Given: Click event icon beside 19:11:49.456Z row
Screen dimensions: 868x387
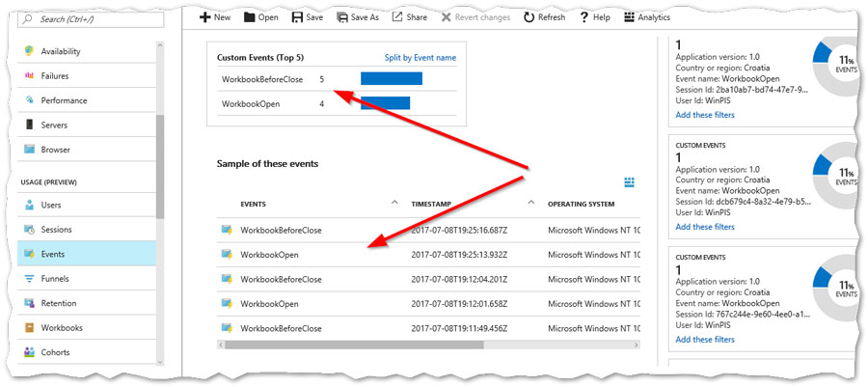Looking at the screenshot, I should [227, 328].
